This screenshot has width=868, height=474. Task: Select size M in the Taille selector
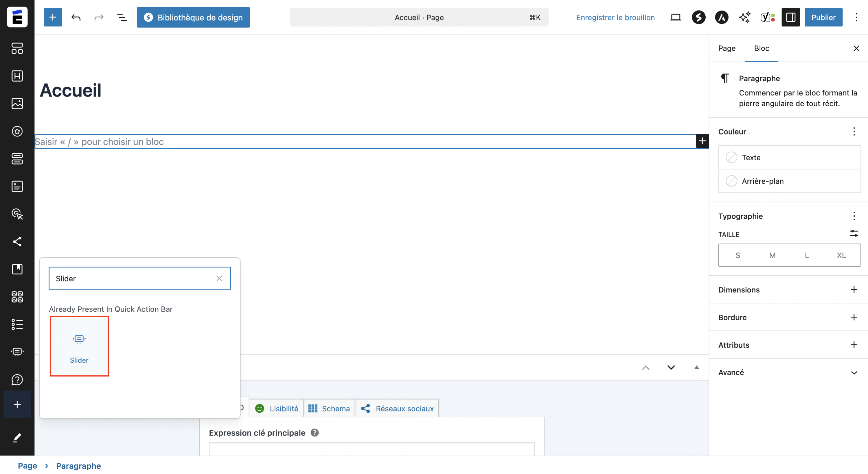point(772,255)
